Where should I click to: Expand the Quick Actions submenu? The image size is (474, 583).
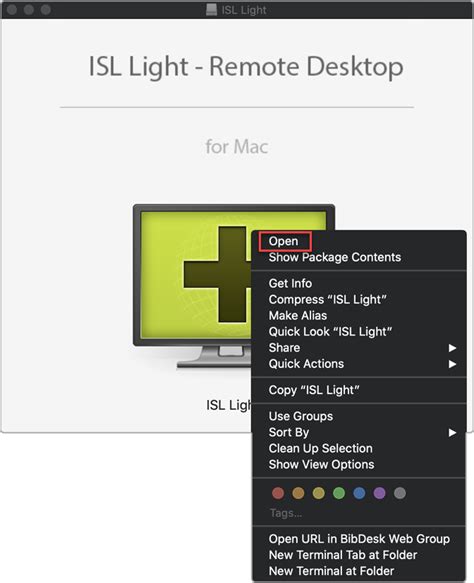[x=359, y=364]
